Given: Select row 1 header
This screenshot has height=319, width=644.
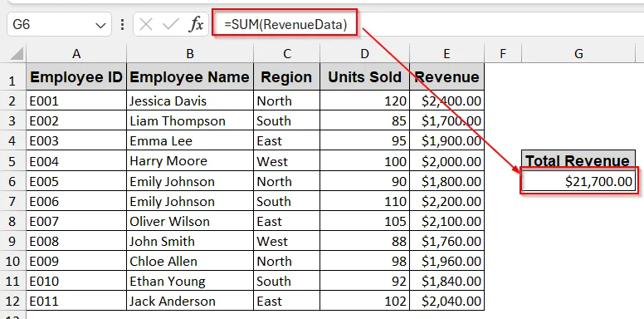Looking at the screenshot, I should 12,77.
